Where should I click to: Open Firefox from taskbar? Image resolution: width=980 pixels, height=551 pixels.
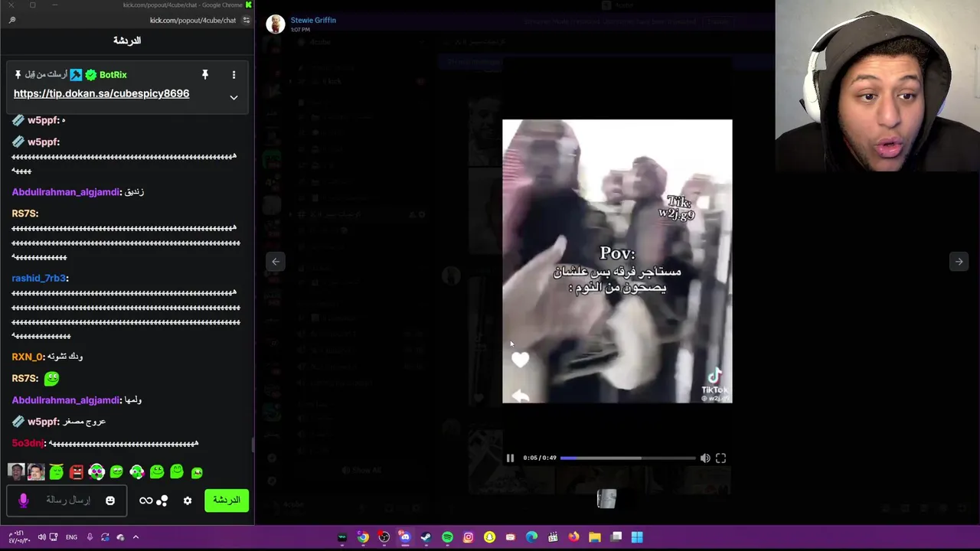pos(573,537)
